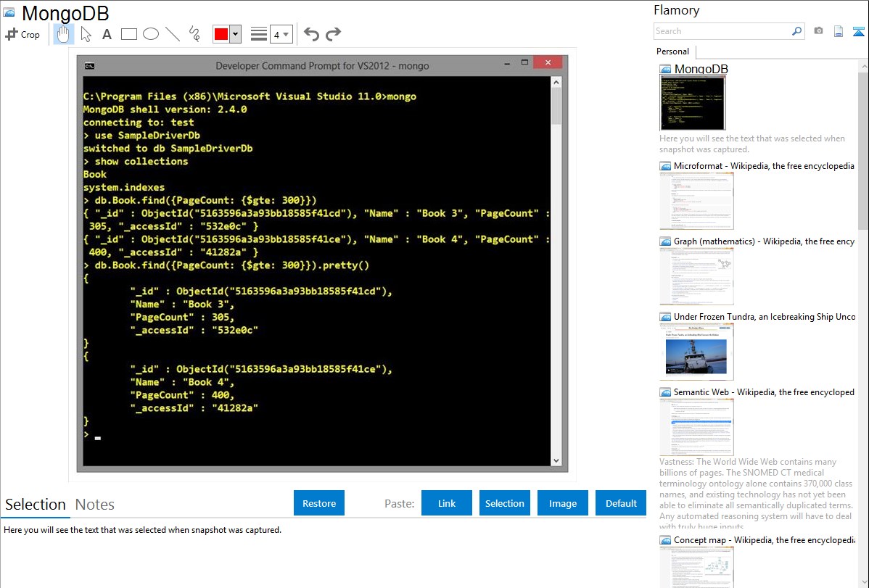Open the Personal tab
869x588 pixels.
click(x=672, y=51)
